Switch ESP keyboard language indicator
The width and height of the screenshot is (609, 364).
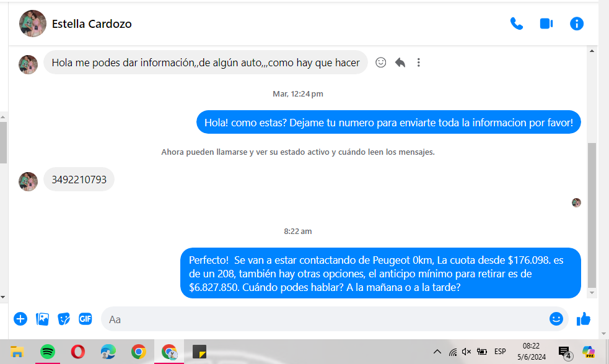(500, 352)
